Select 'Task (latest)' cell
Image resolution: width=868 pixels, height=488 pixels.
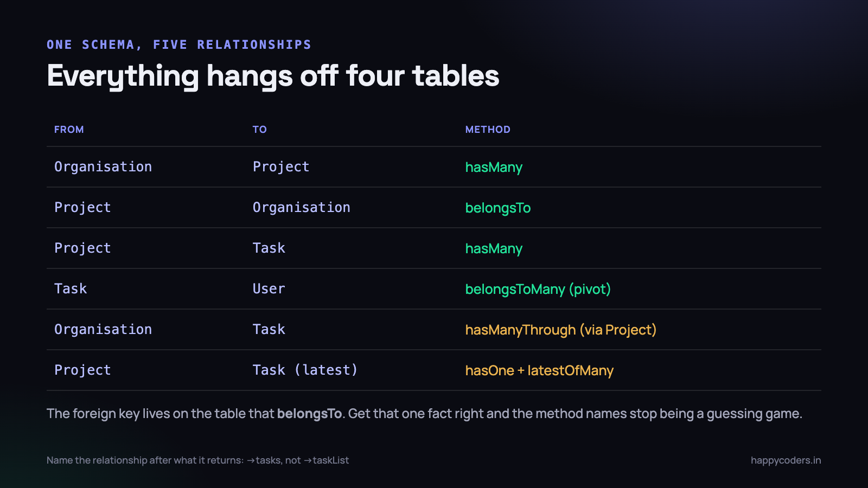(x=305, y=370)
